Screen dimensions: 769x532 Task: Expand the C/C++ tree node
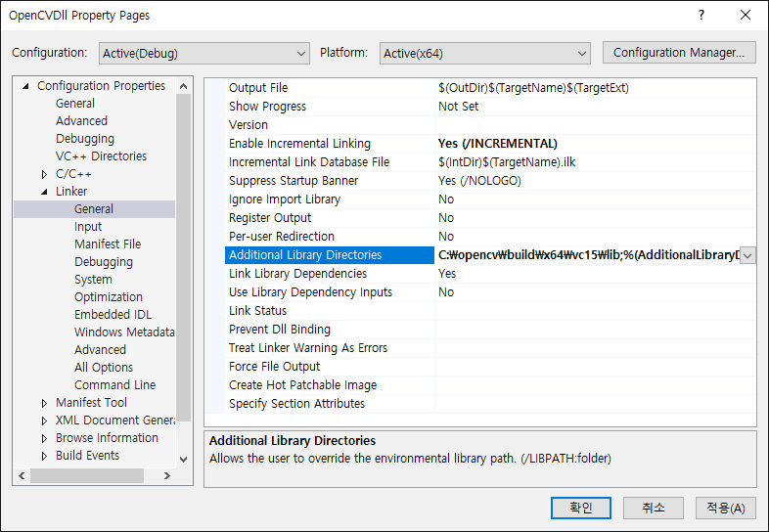click(45, 174)
